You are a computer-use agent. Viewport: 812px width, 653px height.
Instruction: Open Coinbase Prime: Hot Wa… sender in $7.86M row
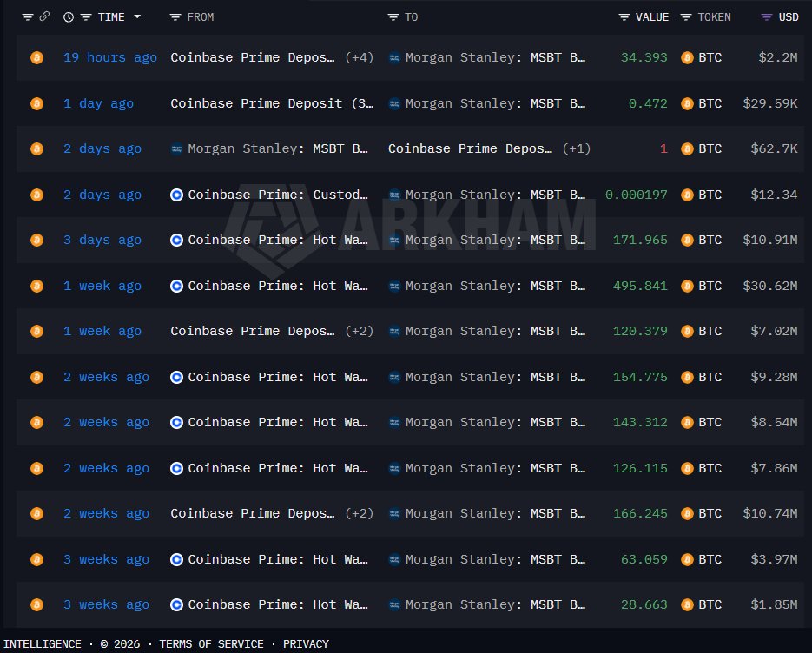[x=278, y=468]
